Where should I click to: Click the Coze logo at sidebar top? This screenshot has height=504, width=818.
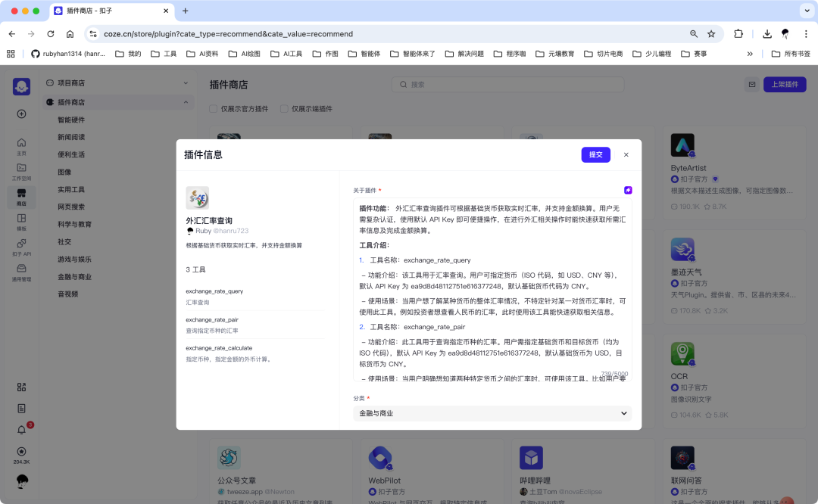point(21,86)
